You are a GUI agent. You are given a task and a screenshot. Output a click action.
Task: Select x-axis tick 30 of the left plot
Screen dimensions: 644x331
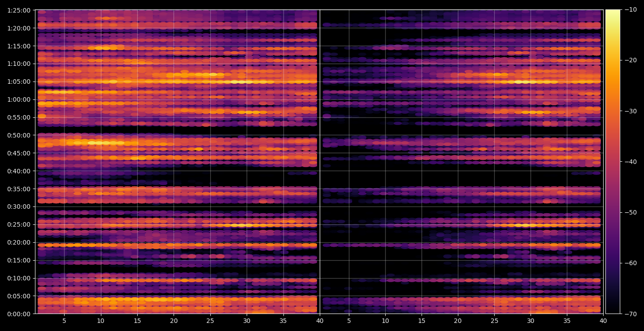[x=247, y=321]
